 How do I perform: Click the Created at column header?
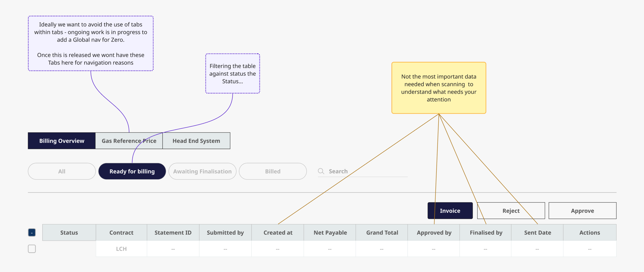tap(278, 232)
